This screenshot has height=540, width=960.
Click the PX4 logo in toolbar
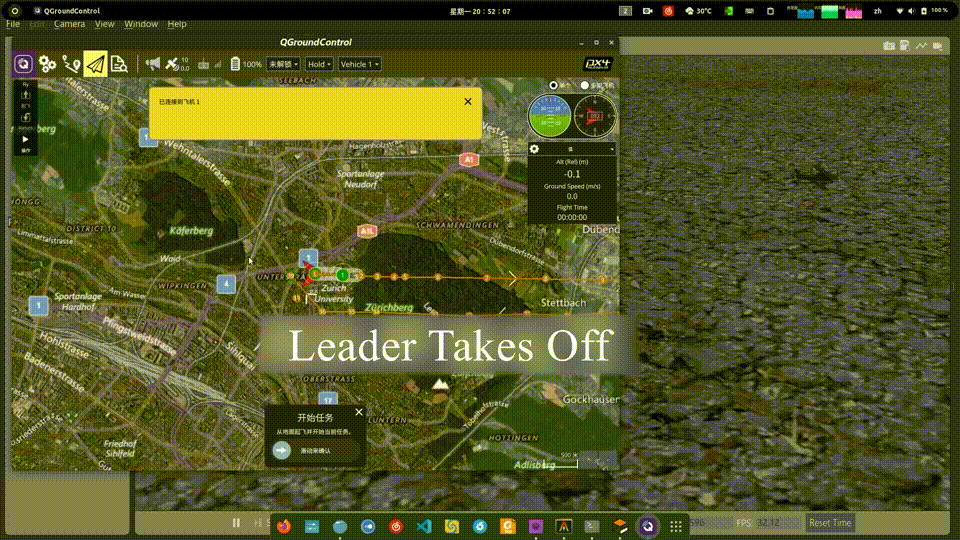(x=598, y=64)
